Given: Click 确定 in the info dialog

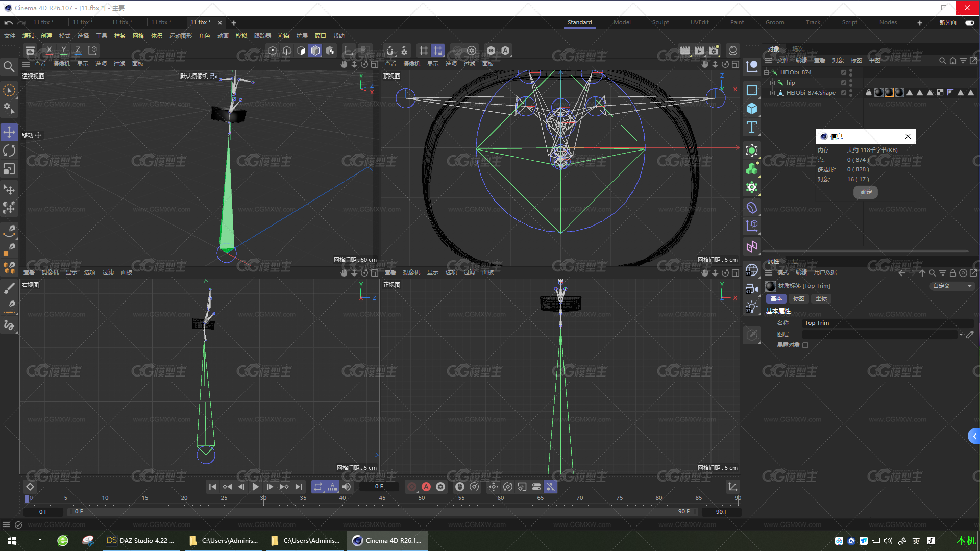Looking at the screenshot, I should pos(866,192).
